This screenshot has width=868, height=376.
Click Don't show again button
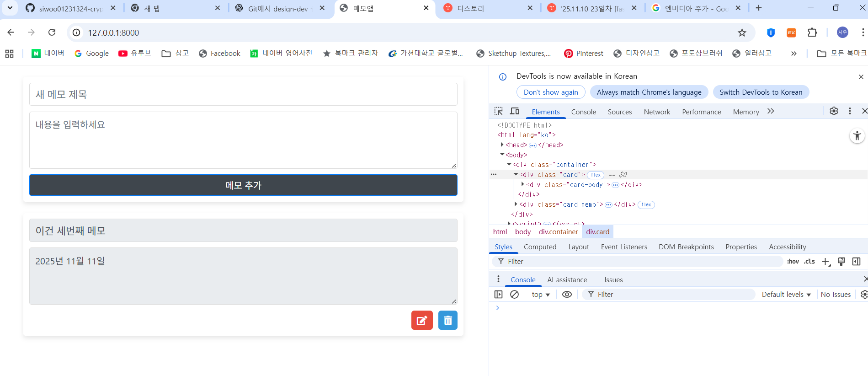[x=551, y=92]
